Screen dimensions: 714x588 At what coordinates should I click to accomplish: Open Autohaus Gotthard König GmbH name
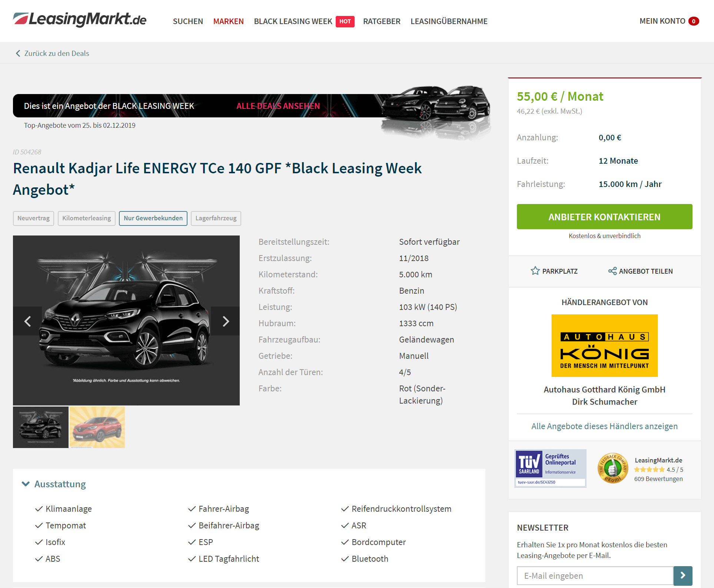[604, 390]
